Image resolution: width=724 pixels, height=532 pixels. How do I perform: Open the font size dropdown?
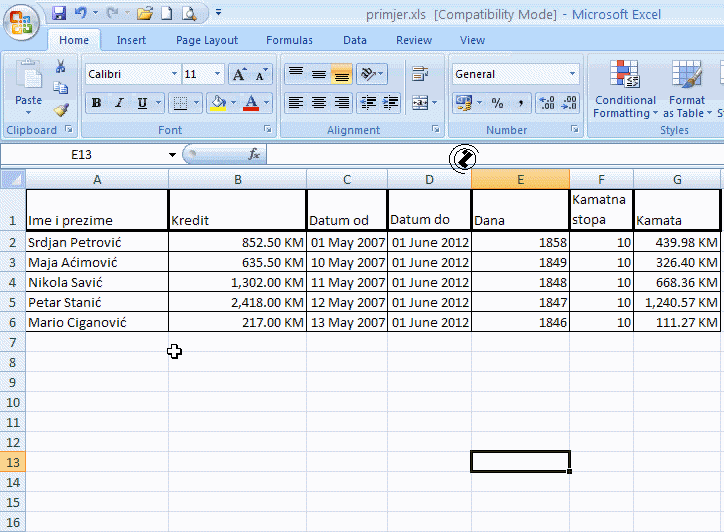218,74
